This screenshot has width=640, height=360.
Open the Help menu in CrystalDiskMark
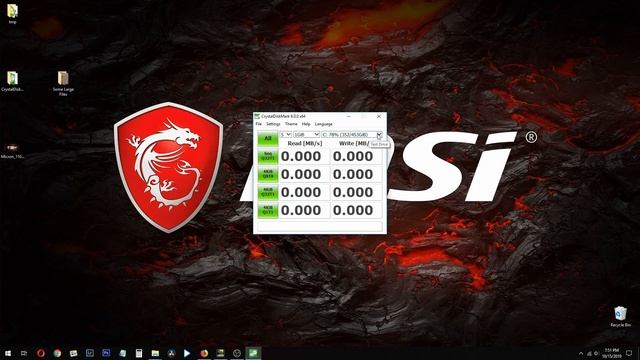point(306,124)
